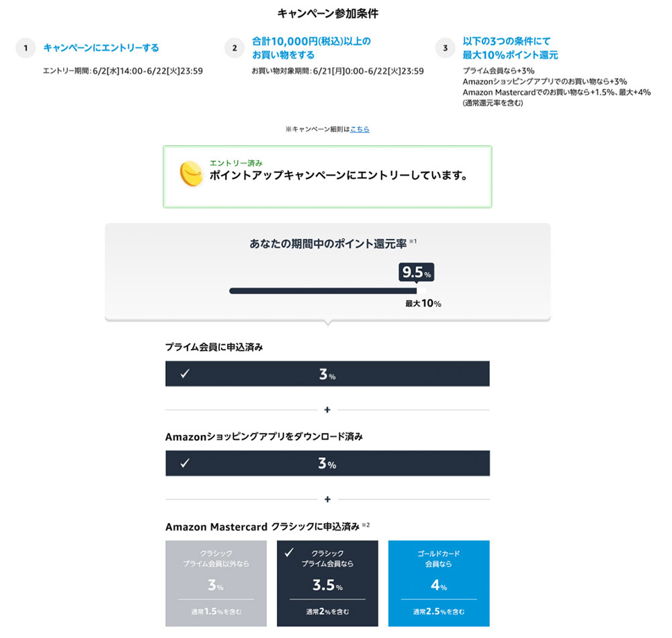Click the Amazon Mastercardでのお買い物なら+1.5% line

click(556, 92)
